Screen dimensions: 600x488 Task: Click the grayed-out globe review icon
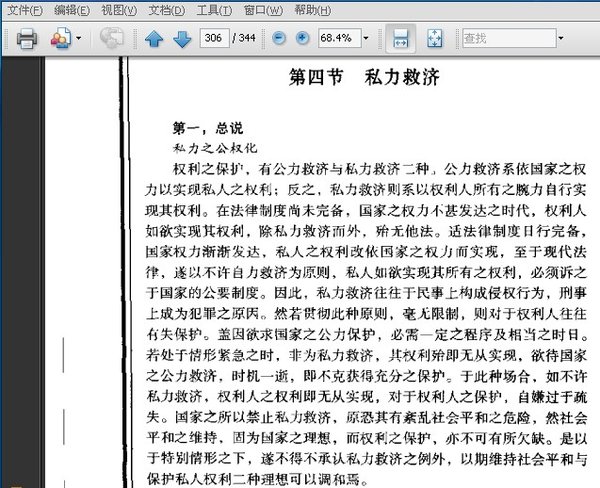[x=111, y=38]
